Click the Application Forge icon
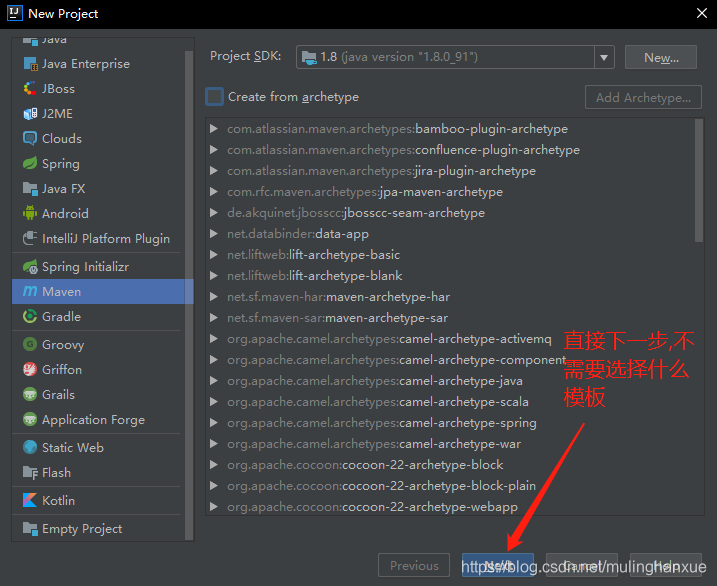Screen dimensions: 717x586 pyautogui.click(x=30, y=419)
